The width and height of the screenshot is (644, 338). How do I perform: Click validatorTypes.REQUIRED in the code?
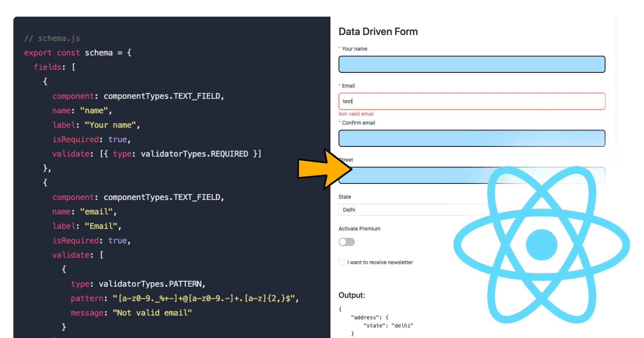click(x=194, y=154)
